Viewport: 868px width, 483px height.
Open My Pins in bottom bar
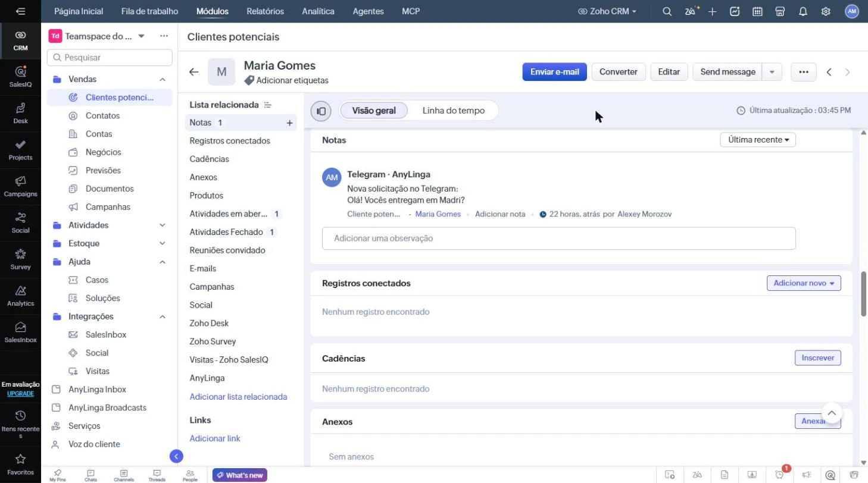coord(58,475)
